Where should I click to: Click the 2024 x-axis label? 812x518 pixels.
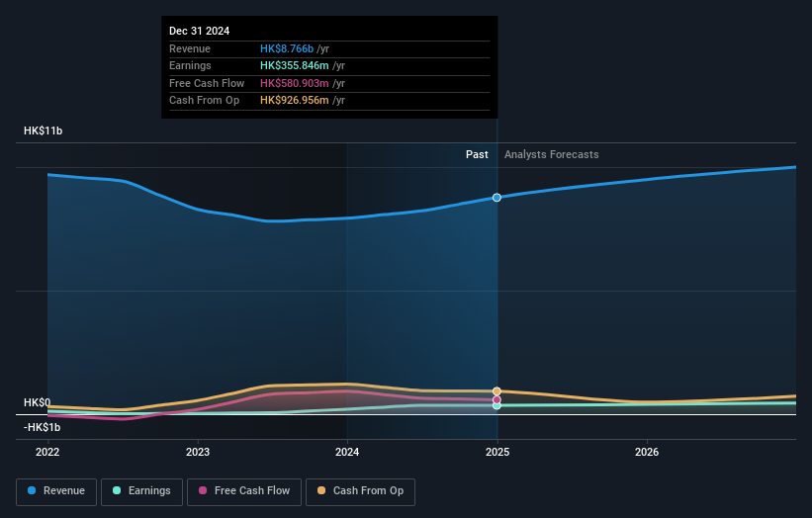coord(347,452)
